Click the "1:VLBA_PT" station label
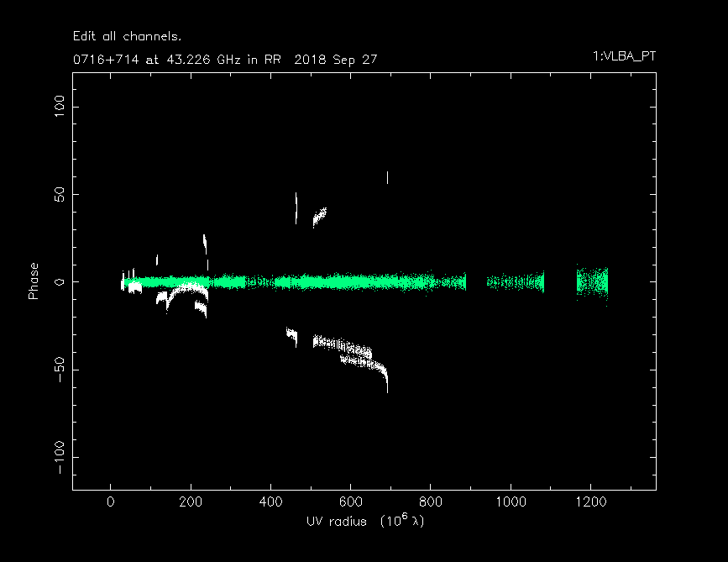Image resolution: width=728 pixels, height=562 pixels. [x=623, y=56]
